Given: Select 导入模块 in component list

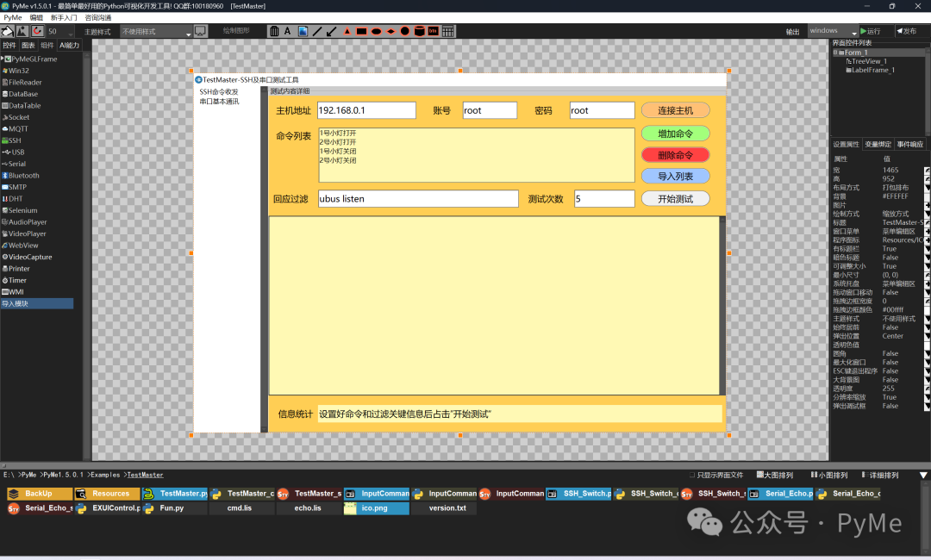Looking at the screenshot, I should 37,304.
